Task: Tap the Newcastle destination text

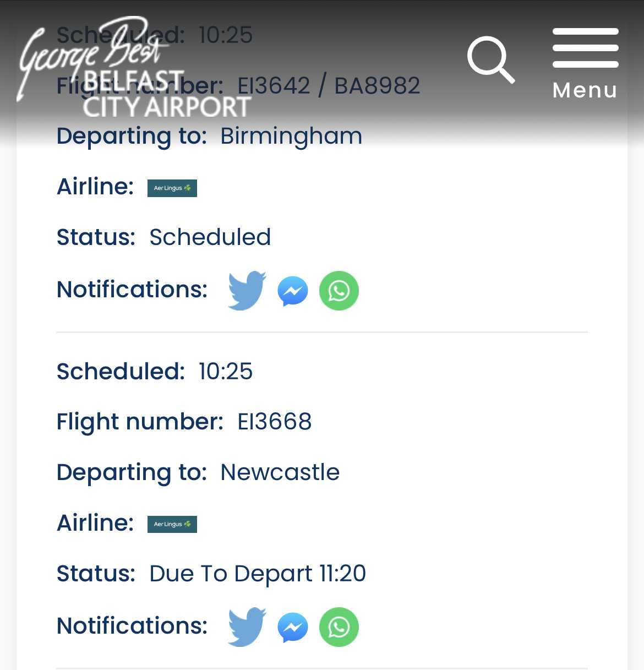Action: (280, 472)
